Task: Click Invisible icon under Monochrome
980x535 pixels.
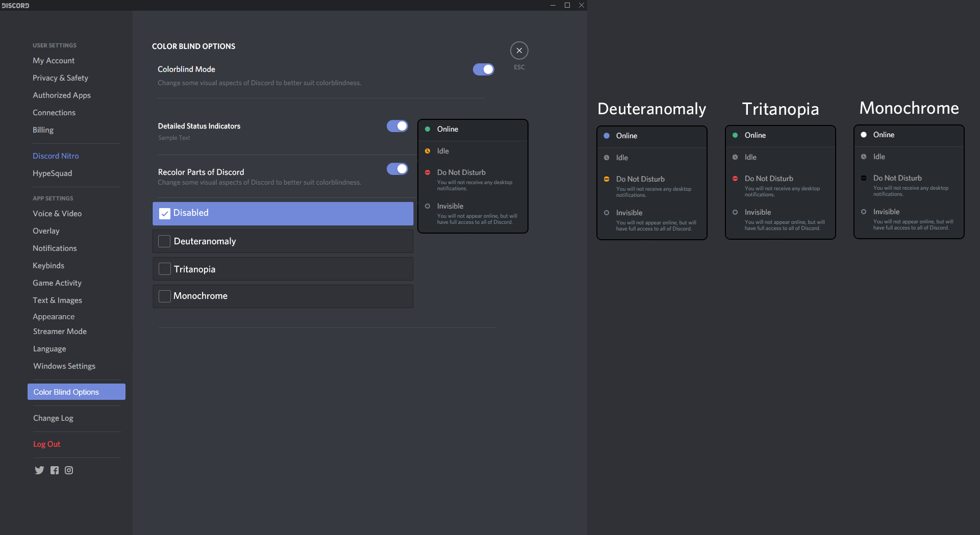Action: pyautogui.click(x=864, y=212)
